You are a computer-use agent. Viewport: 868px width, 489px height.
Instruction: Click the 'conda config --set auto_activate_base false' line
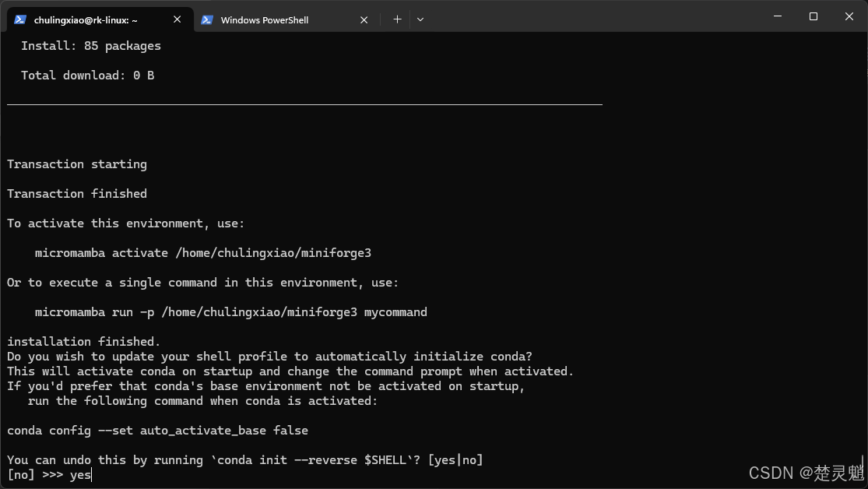[x=158, y=431]
